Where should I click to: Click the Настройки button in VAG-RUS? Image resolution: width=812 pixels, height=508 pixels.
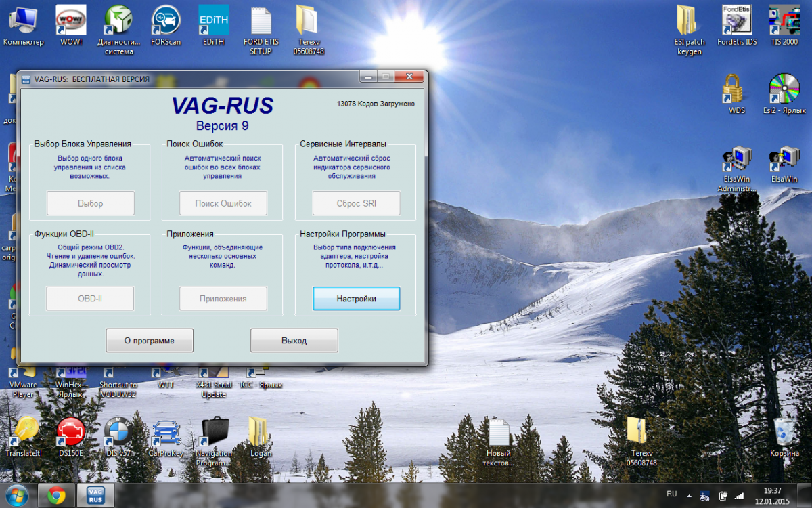point(356,299)
